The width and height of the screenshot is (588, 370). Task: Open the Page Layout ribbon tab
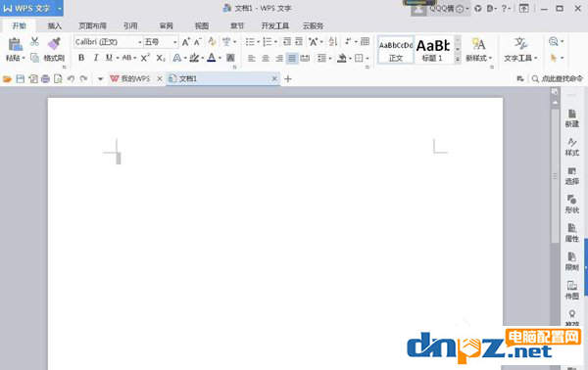tap(93, 25)
